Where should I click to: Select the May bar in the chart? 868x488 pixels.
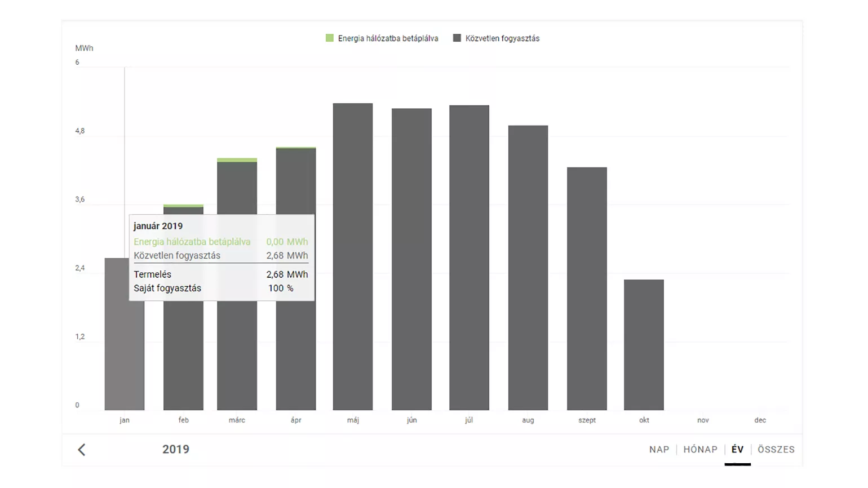[353, 256]
